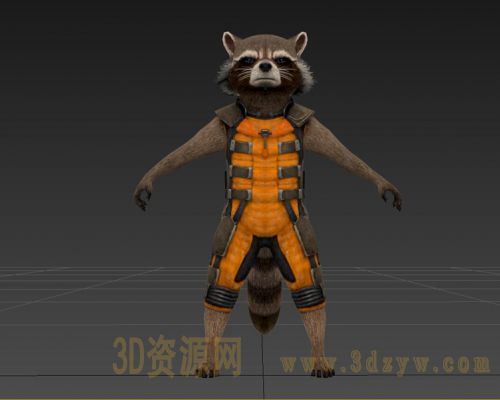This screenshot has width=500, height=400.
Task: Select the right shoulder pad of the vest
Action: 301,114
